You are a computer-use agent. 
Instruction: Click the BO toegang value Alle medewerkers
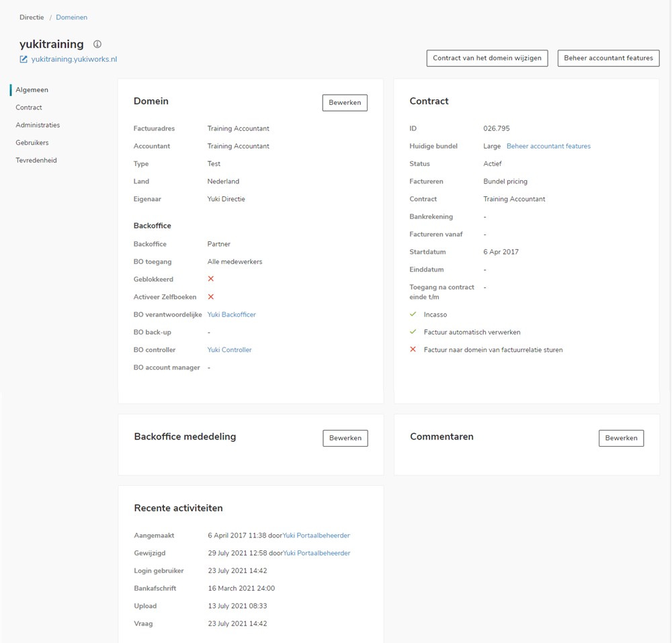click(x=235, y=261)
